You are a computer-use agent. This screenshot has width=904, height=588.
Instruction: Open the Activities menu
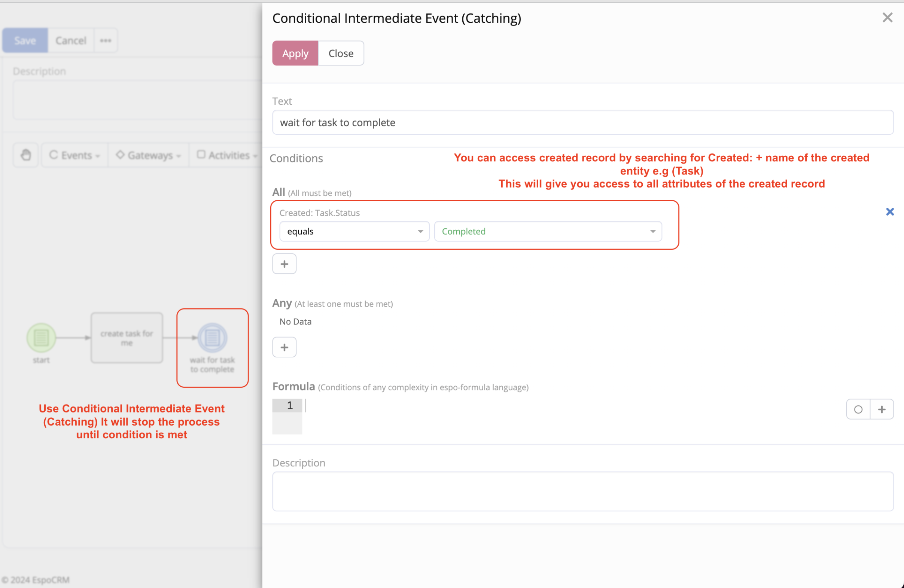pyautogui.click(x=227, y=155)
